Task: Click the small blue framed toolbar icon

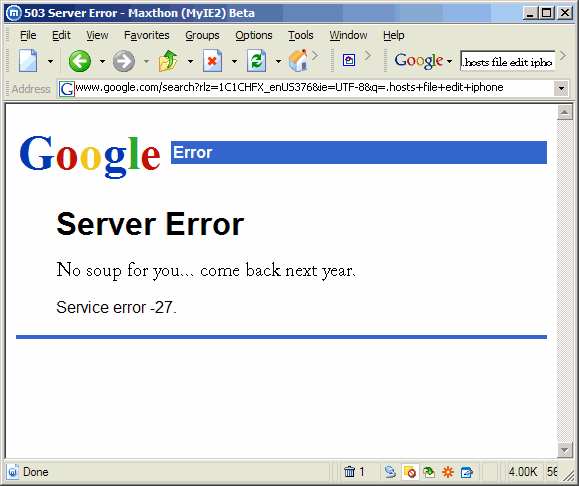Action: tap(349, 60)
